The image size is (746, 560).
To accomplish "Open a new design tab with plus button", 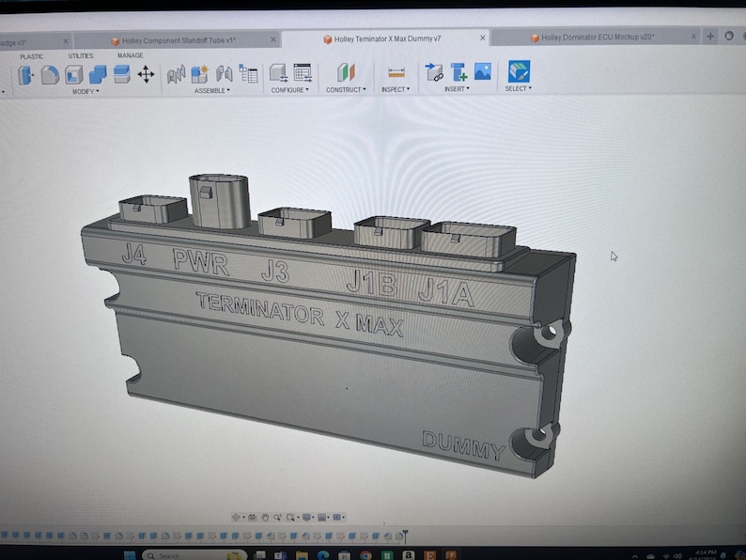I will pos(710,36).
